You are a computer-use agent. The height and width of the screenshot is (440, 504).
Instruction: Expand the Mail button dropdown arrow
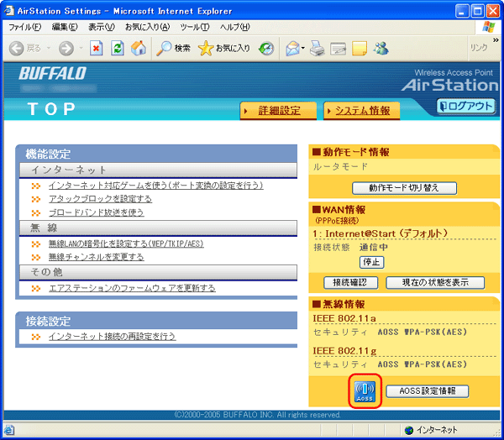(302, 49)
